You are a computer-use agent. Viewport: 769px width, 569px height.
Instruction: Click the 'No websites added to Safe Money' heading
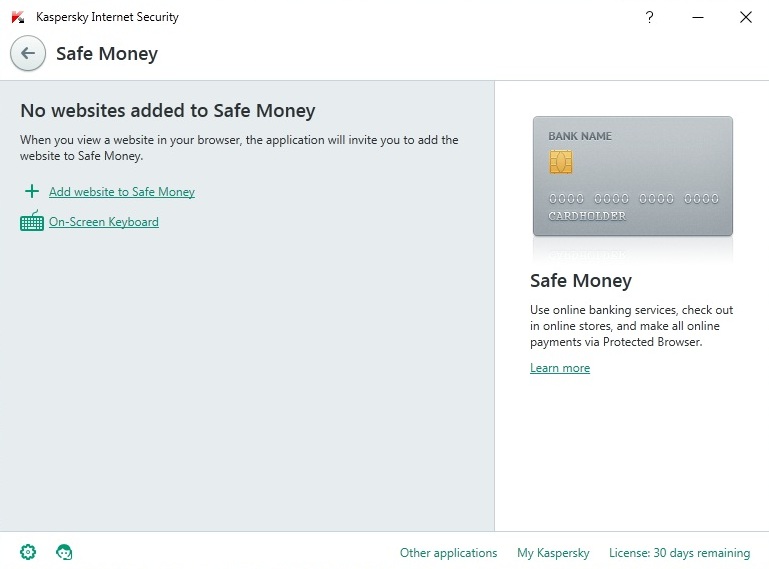pos(168,110)
